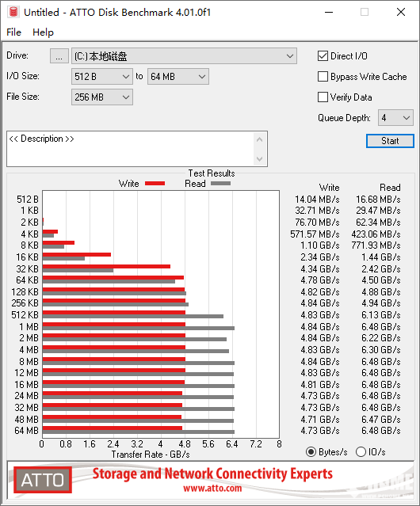Image resolution: width=420 pixels, height=506 pixels.
Task: Select the Bytes/s radio button
Action: click(311, 452)
